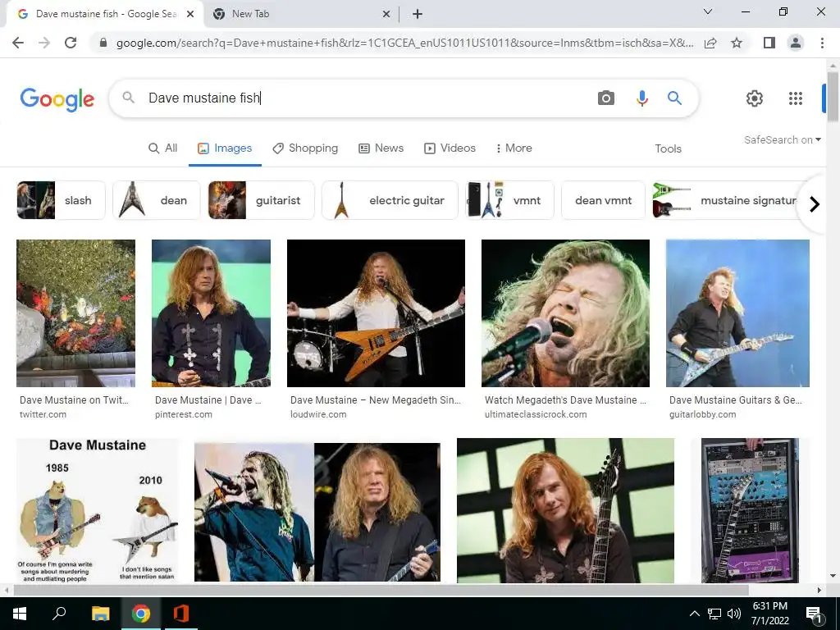
Task: Open the loudwire.com flying V guitar image
Action: coord(376,313)
